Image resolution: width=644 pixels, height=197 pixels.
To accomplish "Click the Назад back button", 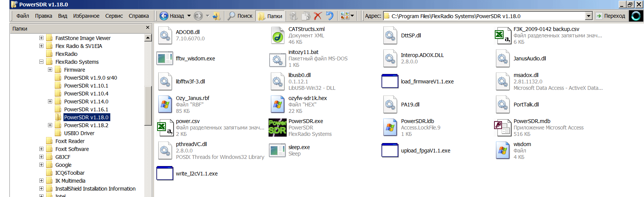I will [x=172, y=16].
